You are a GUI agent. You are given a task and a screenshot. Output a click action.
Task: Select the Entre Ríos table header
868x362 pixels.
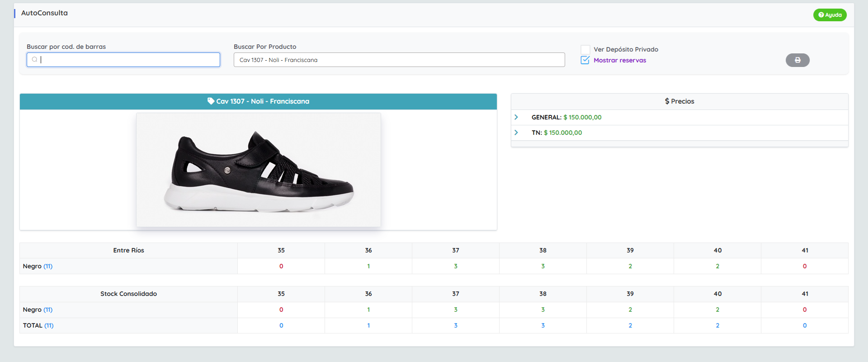click(x=128, y=250)
